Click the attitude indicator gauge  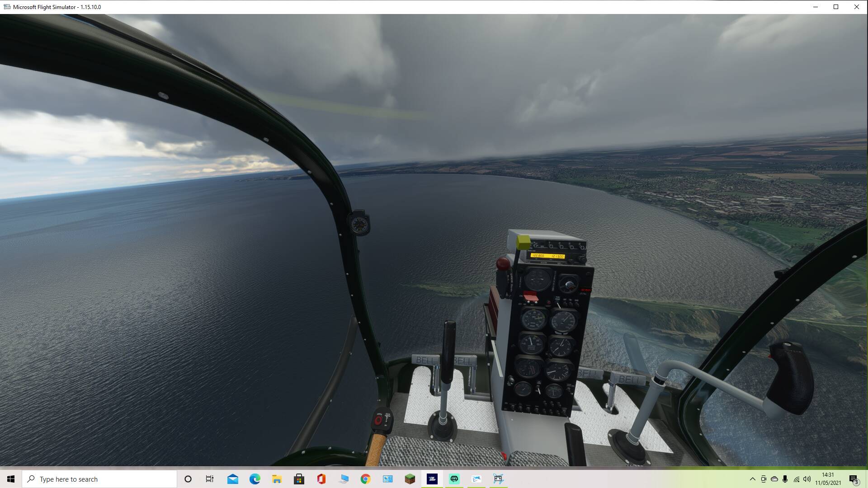click(568, 285)
